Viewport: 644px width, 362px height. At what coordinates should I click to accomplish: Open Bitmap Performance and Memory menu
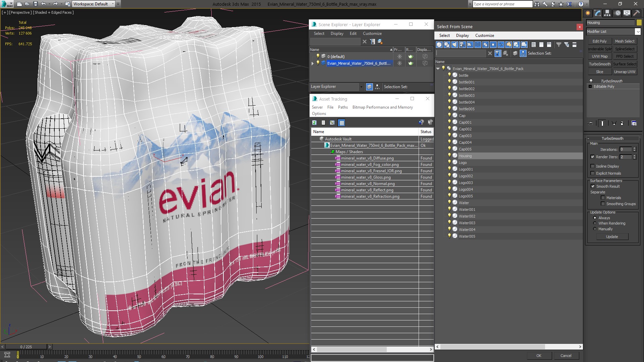click(382, 107)
